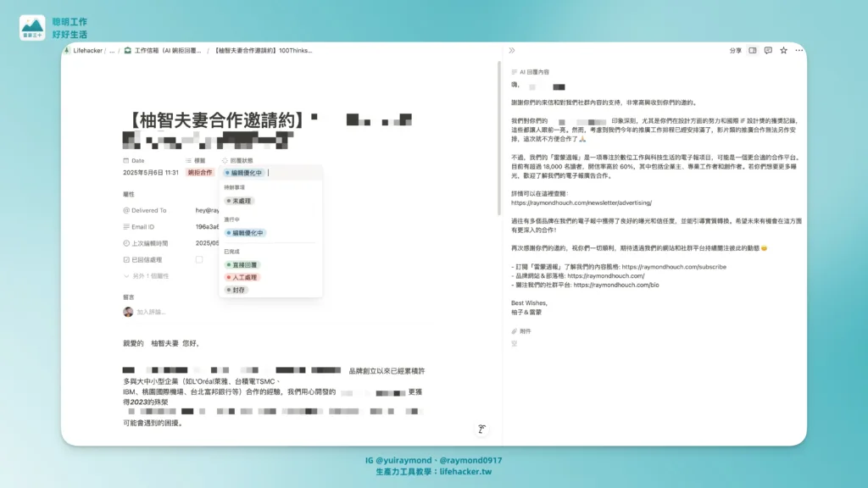Click the @ icon beside Delivered To property
Viewport: 868px width, 488px height.
(x=125, y=210)
